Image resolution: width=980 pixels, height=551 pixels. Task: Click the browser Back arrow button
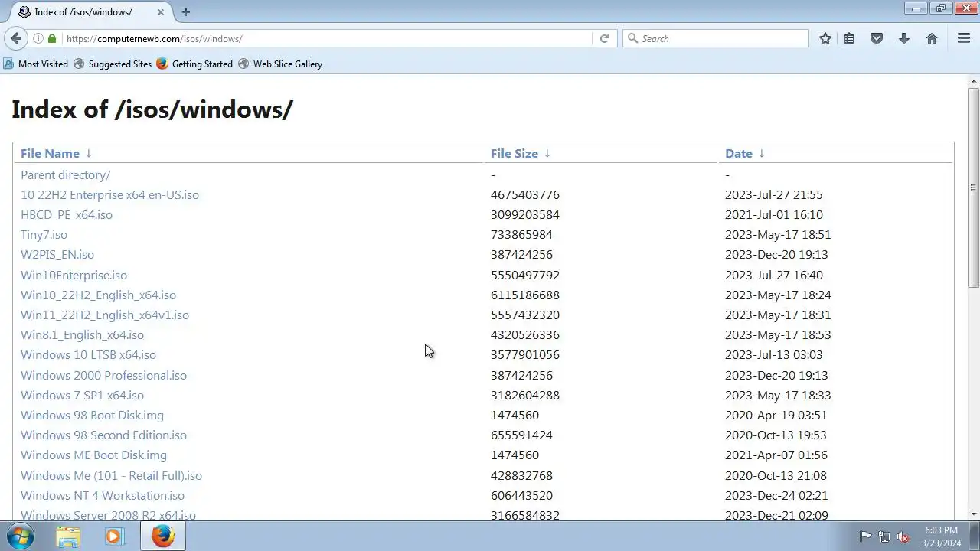coord(16,38)
